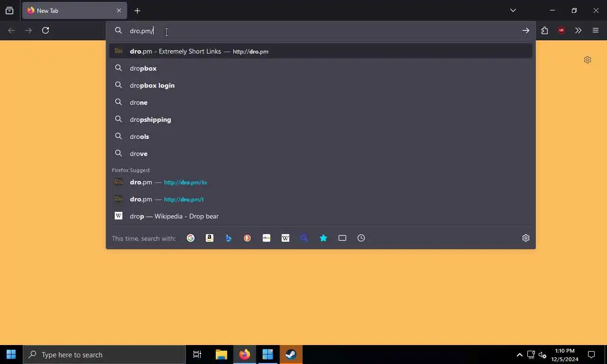Open dro.pm Extremely Short Links suggestion

coord(321,51)
